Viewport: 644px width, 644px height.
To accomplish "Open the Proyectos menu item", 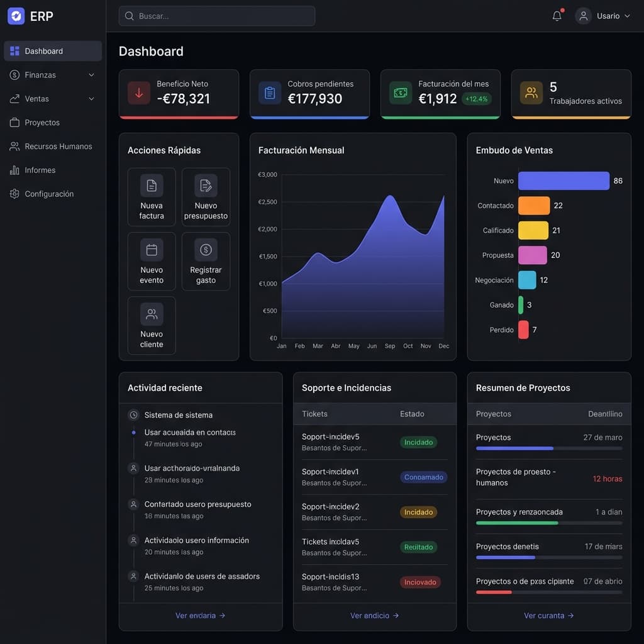I will pos(53,123).
